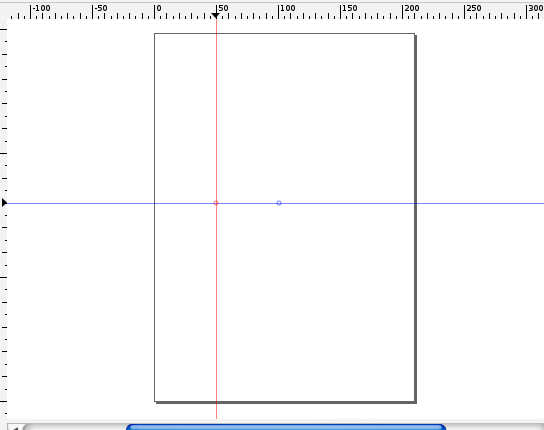This screenshot has width=544, height=430.
Task: Click the "200" mark on horizontal ruler
Action: pos(412,8)
